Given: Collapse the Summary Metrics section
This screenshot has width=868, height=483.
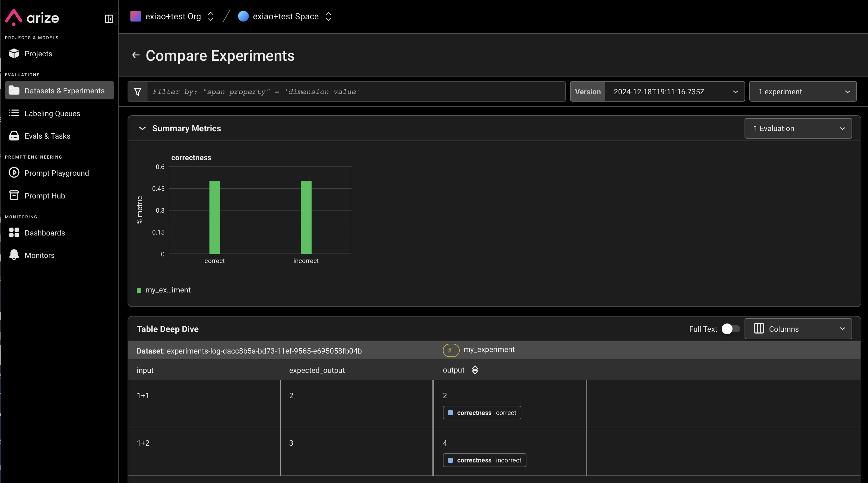Looking at the screenshot, I should click(142, 128).
